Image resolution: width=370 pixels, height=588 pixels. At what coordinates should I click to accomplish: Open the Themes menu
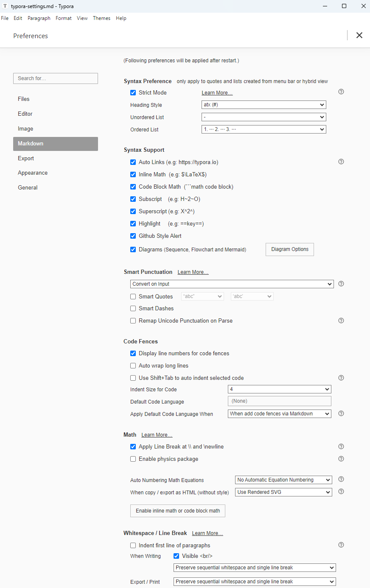point(102,18)
